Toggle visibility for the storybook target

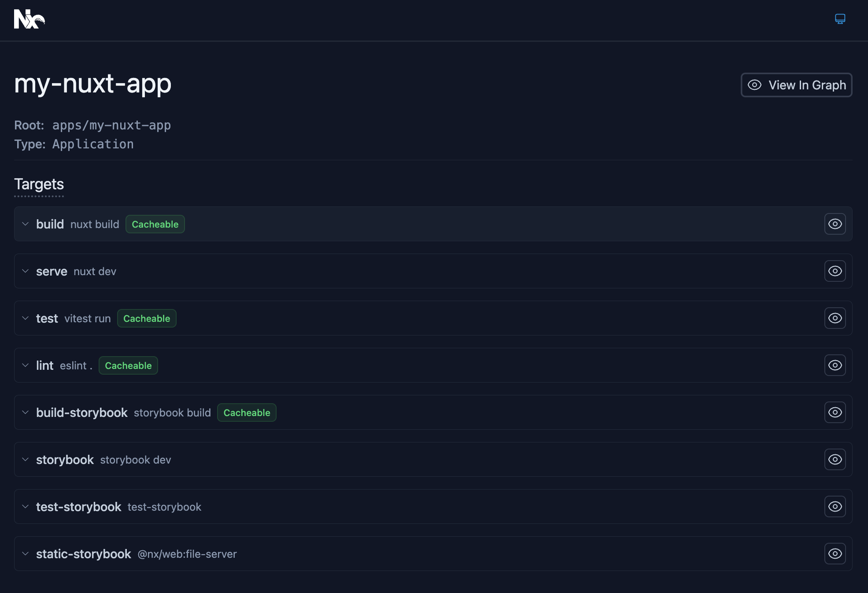[835, 459]
